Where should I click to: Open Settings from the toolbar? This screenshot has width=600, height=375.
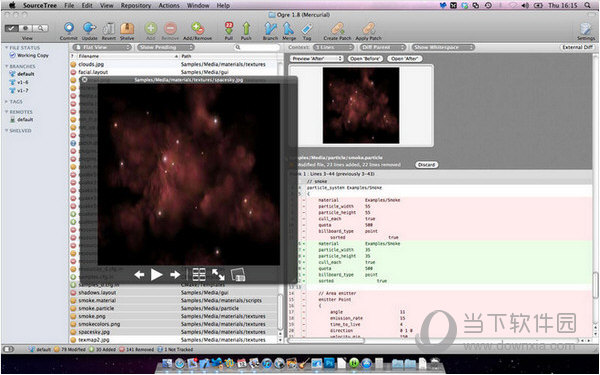(586, 29)
